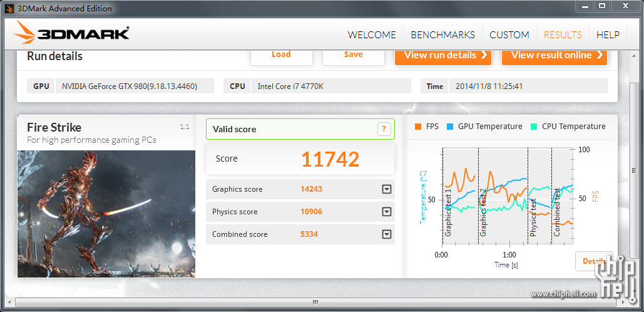644x312 pixels.
Task: Expand the Graphics score details
Action: [386, 189]
